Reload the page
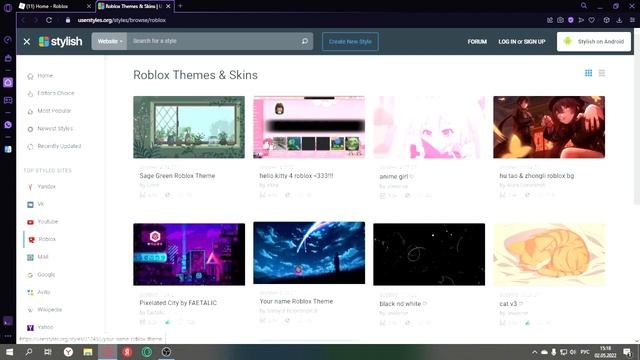Screen dimensions: 640x360 (x=49, y=20)
